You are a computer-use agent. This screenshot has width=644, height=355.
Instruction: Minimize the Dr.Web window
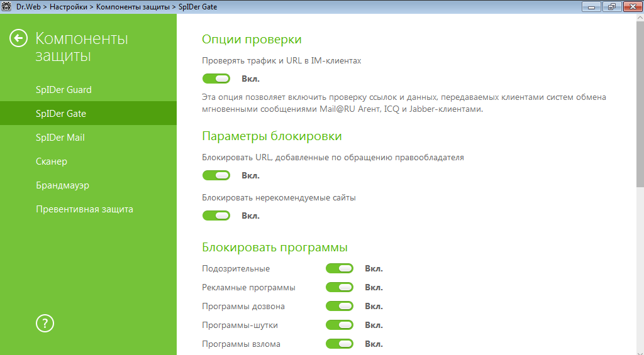[x=591, y=6]
